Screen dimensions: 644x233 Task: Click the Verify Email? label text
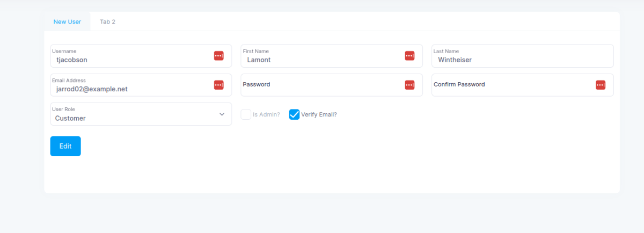pos(319,114)
